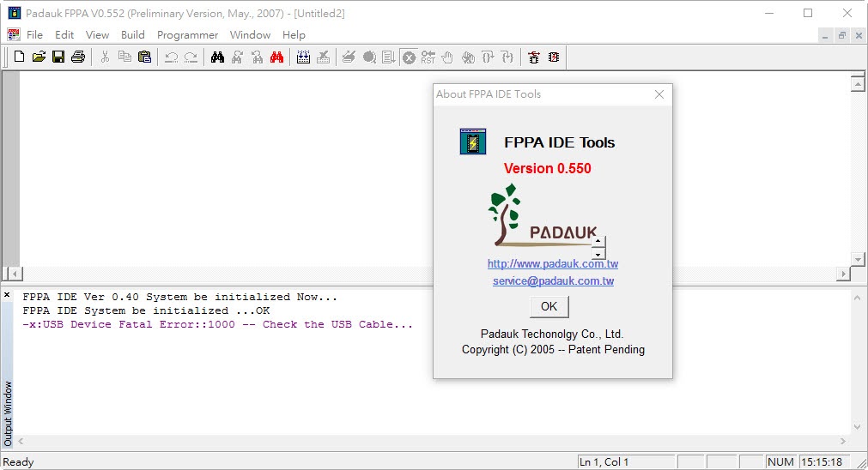Redo the edit in toolbar
The width and height of the screenshot is (868, 470).
pyautogui.click(x=191, y=57)
